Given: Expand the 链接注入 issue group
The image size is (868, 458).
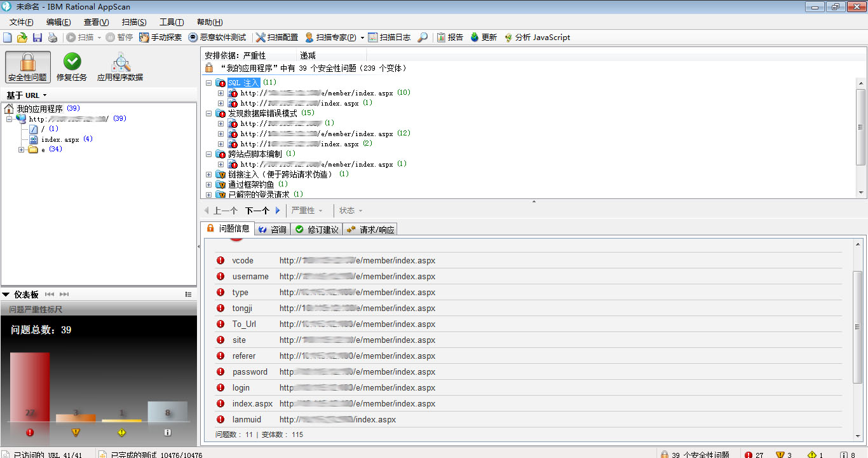Looking at the screenshot, I should tap(209, 174).
